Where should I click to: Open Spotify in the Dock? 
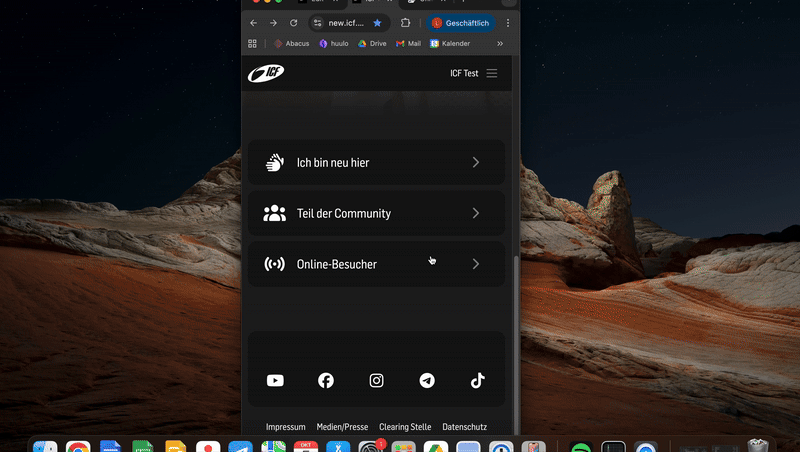[581, 446]
